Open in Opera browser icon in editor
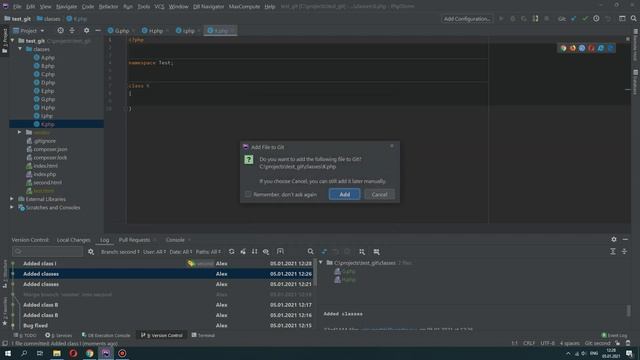 tap(591, 48)
